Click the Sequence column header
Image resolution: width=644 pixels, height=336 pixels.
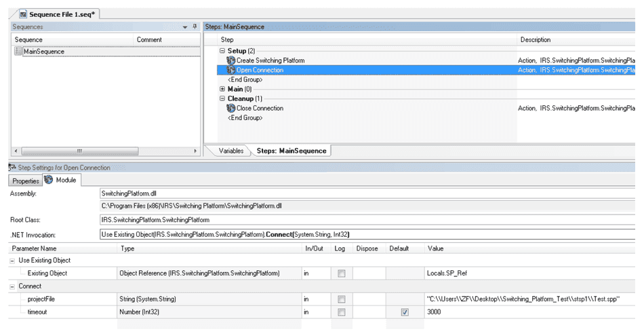point(73,39)
